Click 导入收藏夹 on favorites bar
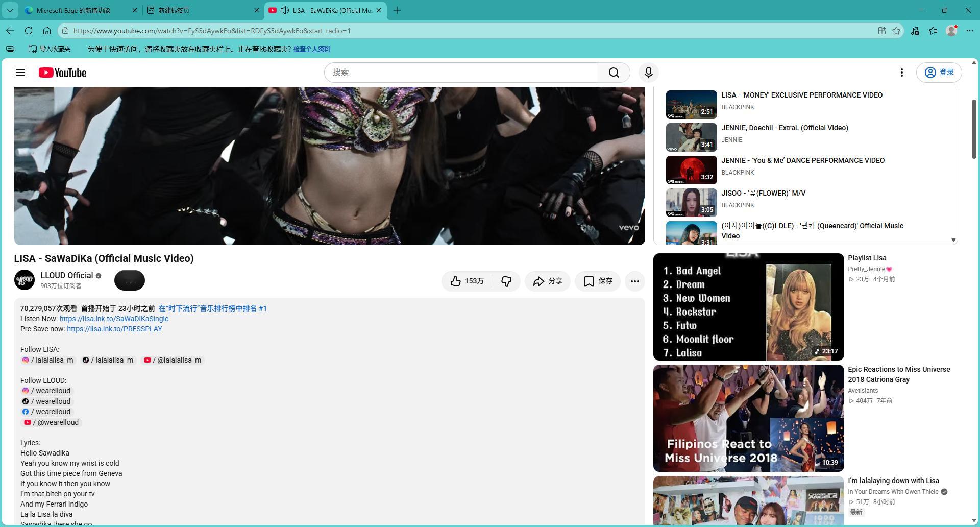 click(50, 49)
